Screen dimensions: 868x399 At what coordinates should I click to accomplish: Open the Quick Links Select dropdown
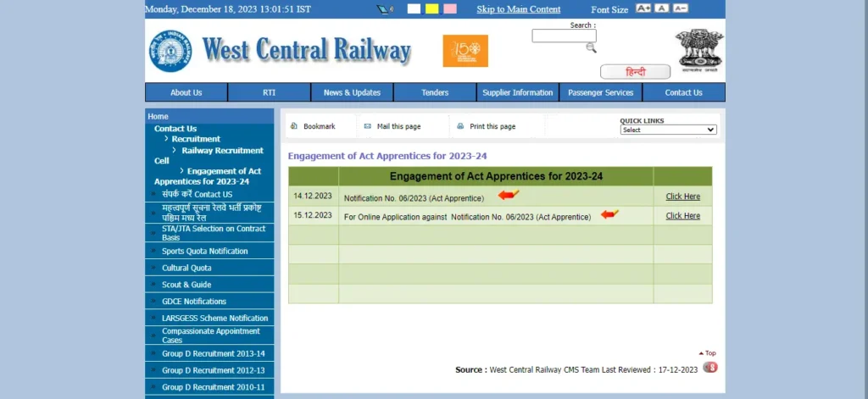point(668,130)
